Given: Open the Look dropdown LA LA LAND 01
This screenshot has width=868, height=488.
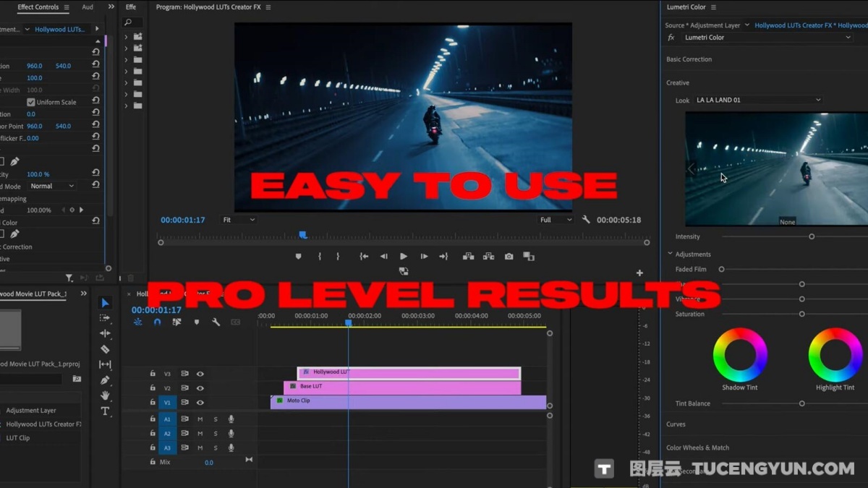Looking at the screenshot, I should pos(758,100).
